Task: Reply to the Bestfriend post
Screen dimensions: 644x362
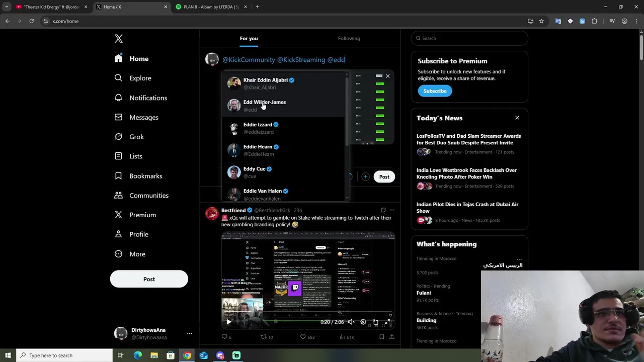Action: coord(226,337)
